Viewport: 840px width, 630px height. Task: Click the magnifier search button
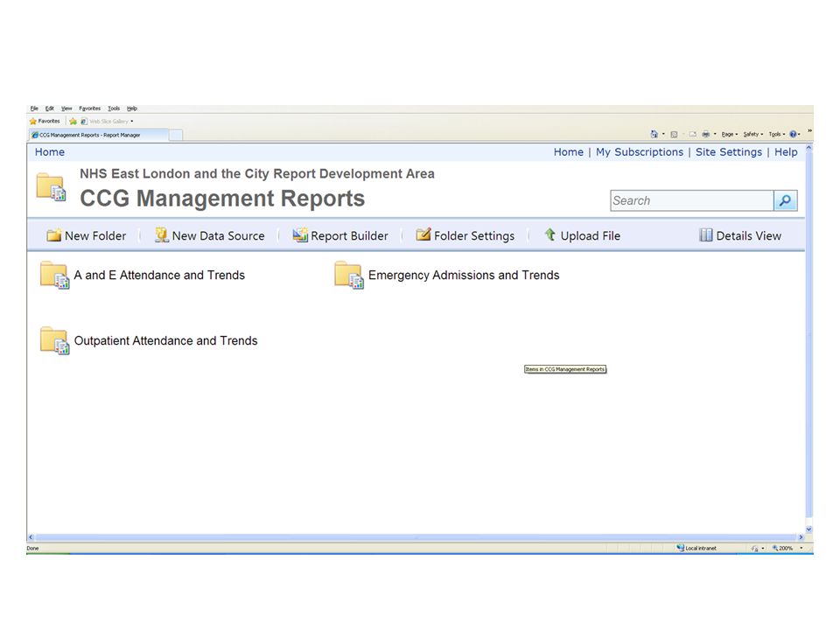[x=786, y=200]
